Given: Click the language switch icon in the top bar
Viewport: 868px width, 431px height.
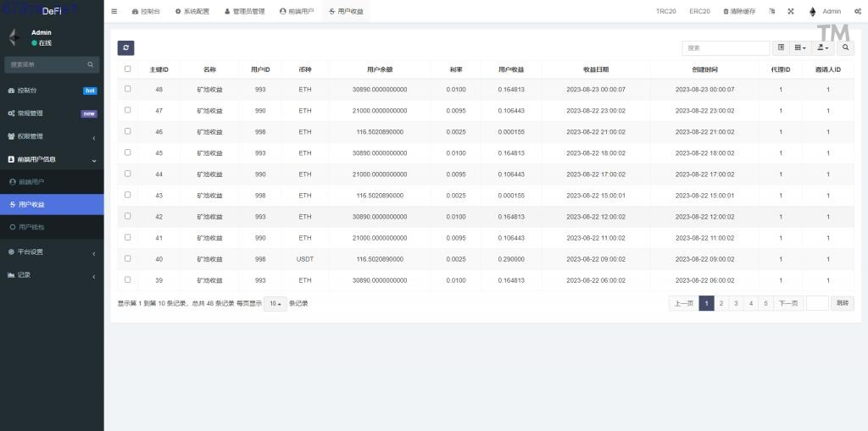Looking at the screenshot, I should coord(771,11).
